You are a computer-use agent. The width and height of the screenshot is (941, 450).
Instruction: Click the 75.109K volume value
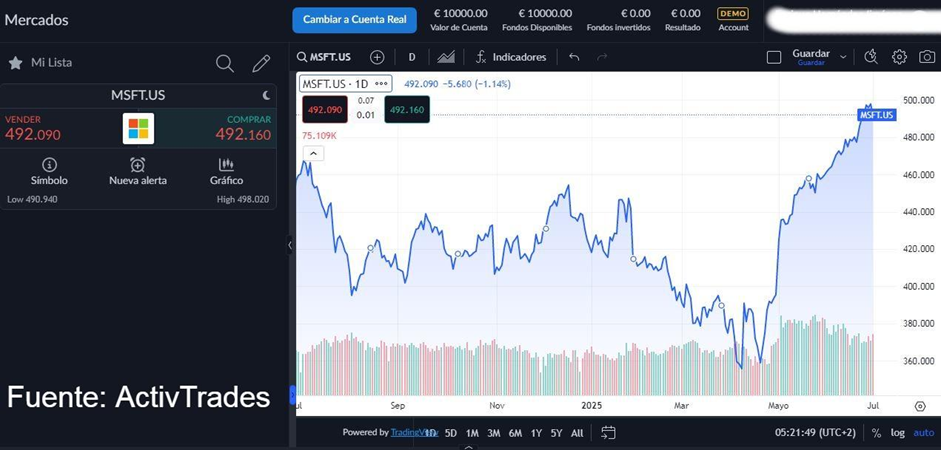click(x=319, y=136)
